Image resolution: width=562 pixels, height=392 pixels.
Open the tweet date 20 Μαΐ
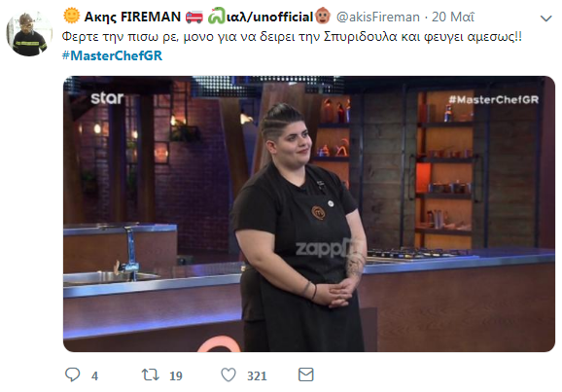point(453,17)
